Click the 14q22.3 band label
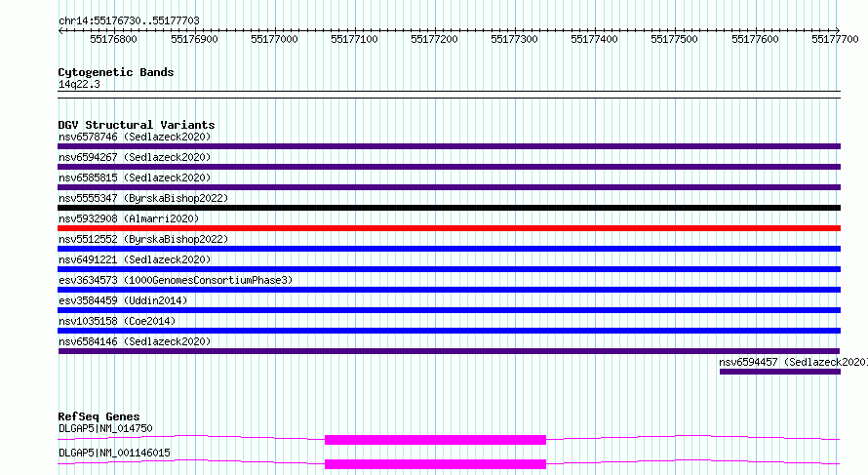Viewport: 868px width, 475px height. 79,84
